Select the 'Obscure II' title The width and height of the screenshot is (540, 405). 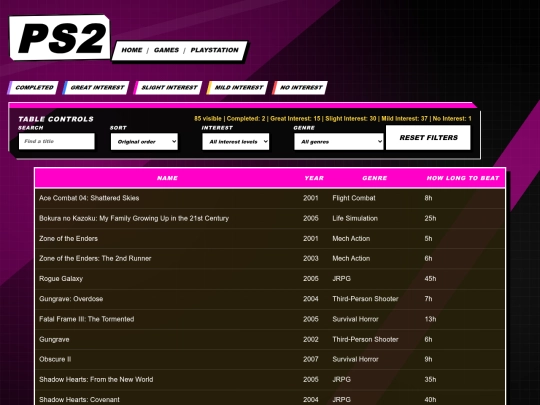coord(55,359)
